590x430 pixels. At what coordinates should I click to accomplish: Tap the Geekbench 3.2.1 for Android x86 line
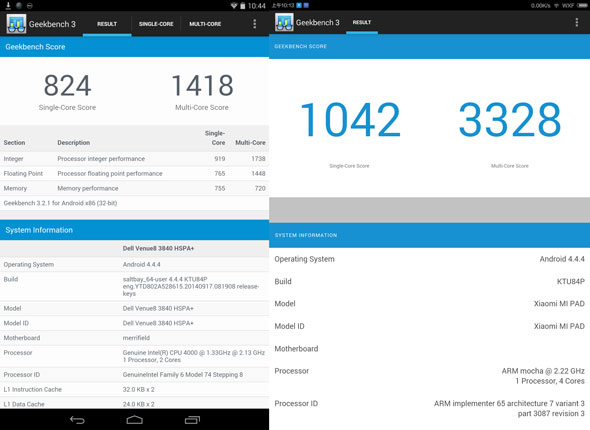click(60, 203)
